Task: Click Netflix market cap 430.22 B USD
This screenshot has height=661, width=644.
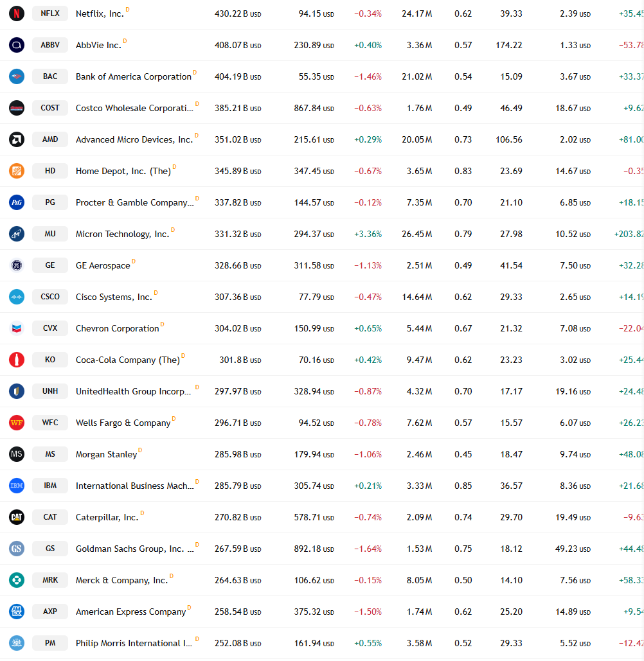Action: [238, 14]
